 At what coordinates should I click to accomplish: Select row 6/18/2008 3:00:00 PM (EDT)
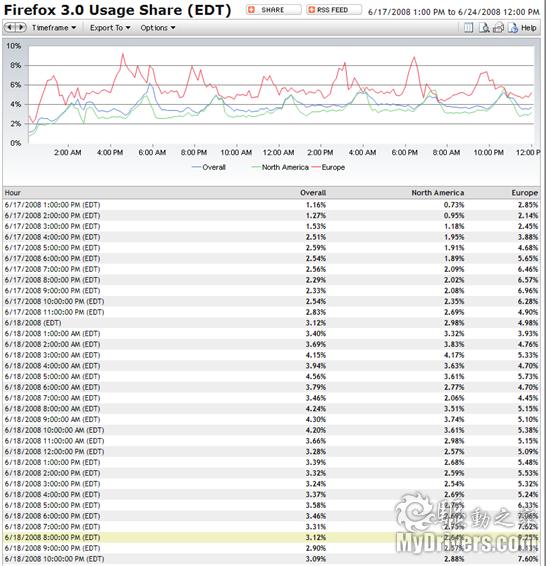271,483
